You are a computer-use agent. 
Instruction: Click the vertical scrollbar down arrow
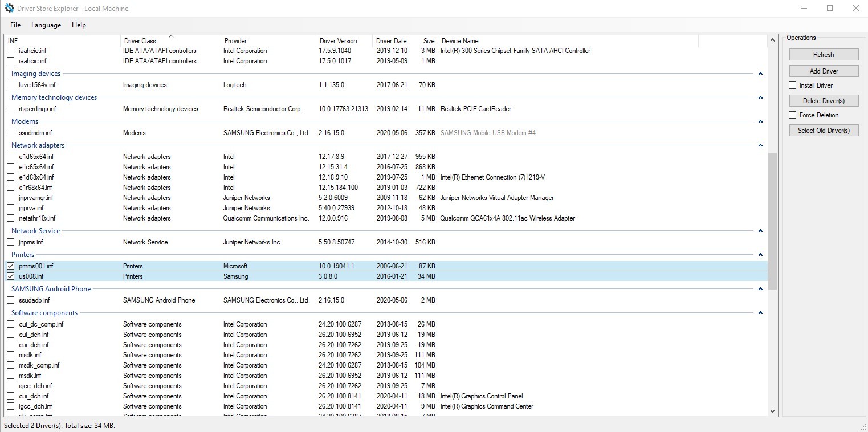[x=772, y=411]
